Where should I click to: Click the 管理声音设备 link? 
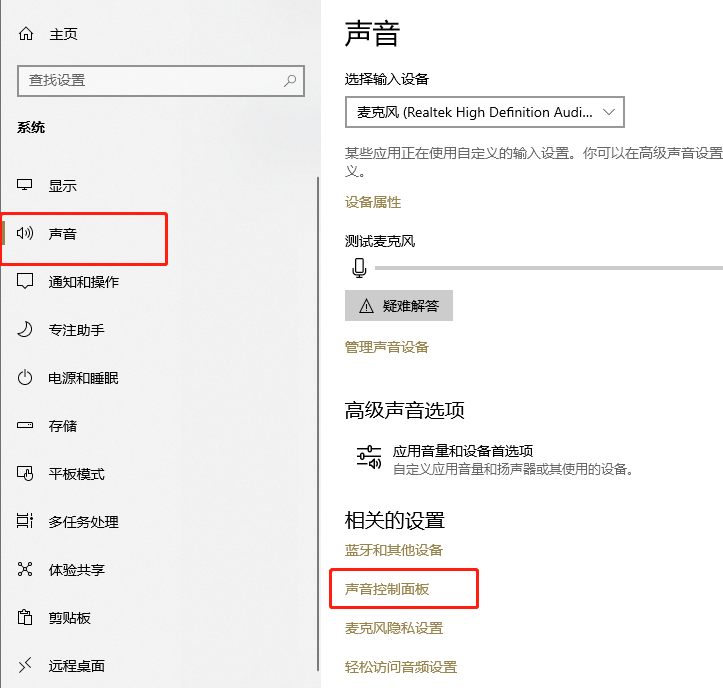387,347
